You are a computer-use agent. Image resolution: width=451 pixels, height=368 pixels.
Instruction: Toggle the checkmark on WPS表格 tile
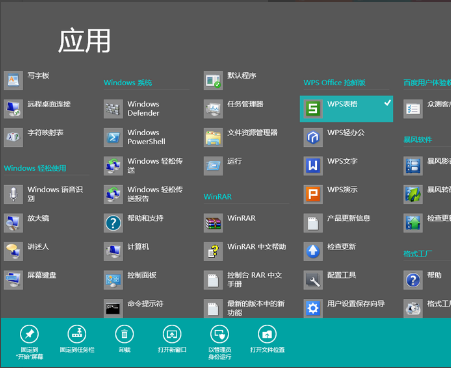click(x=387, y=103)
